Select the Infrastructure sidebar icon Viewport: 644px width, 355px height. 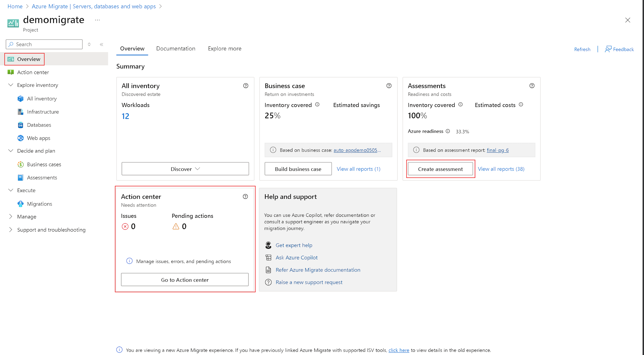click(x=21, y=112)
